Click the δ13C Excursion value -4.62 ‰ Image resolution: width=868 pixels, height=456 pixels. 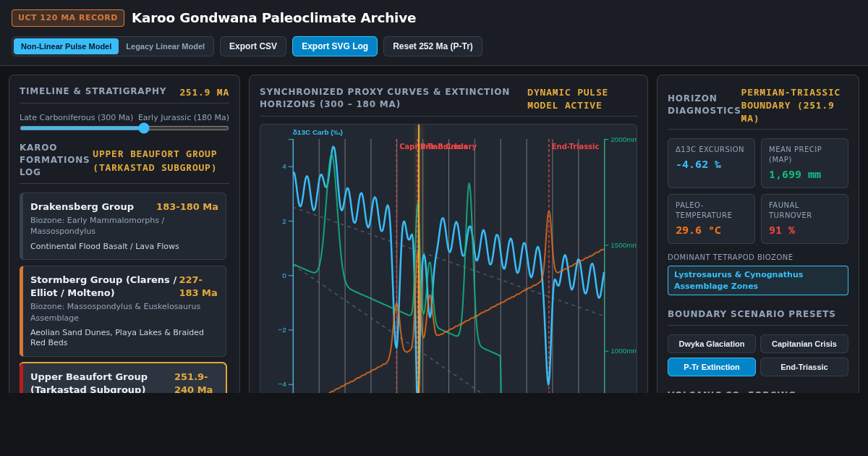point(698,164)
